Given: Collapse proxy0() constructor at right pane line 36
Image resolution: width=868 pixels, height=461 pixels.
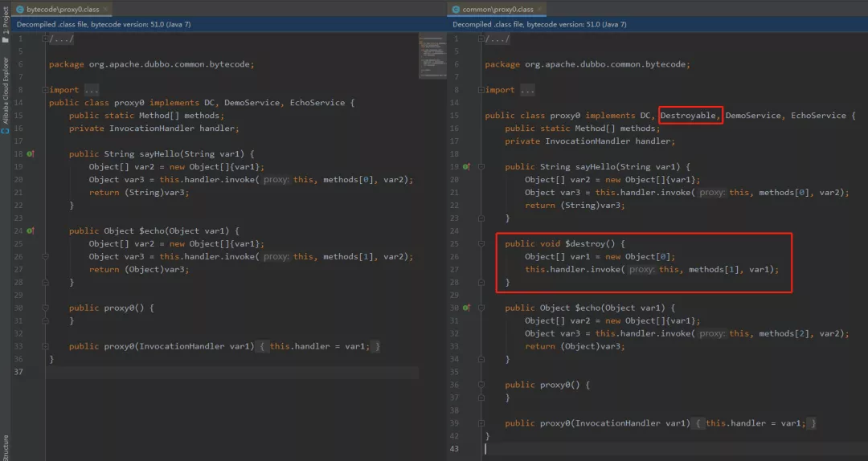Looking at the screenshot, I should [481, 385].
